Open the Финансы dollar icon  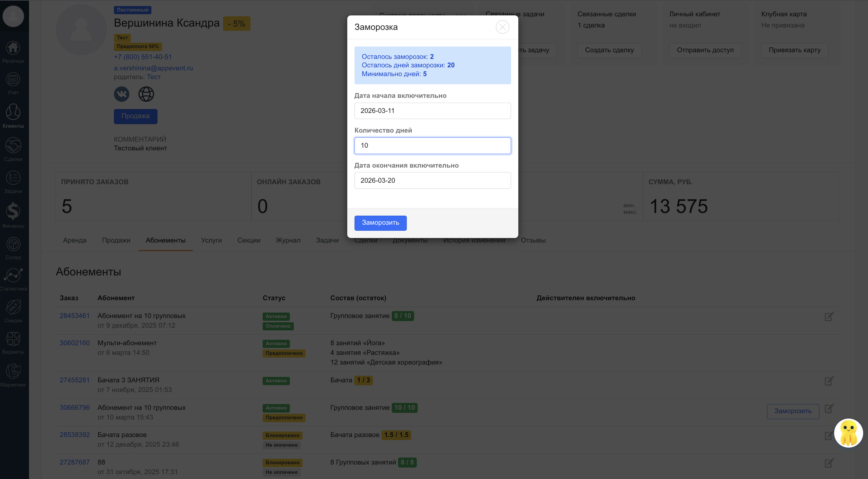(13, 211)
